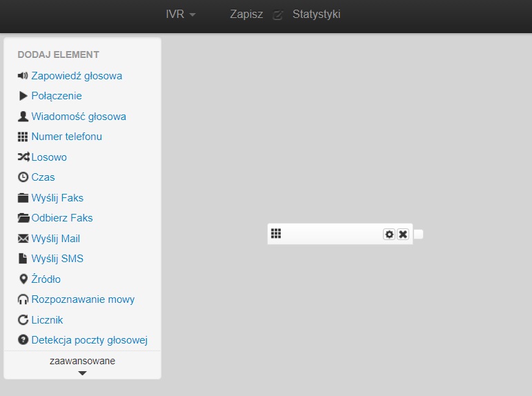
Task: Click the open folder icon beside Odbierz Faks
Action: (x=23, y=218)
